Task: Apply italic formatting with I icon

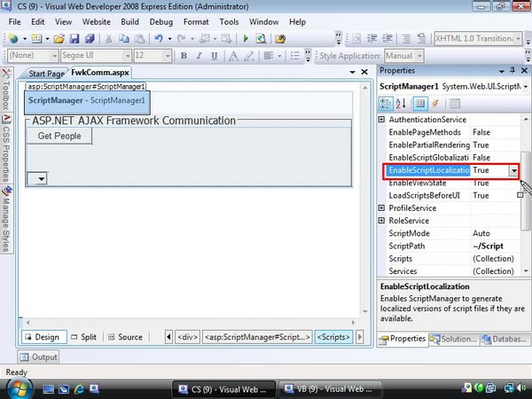Action: [199, 56]
